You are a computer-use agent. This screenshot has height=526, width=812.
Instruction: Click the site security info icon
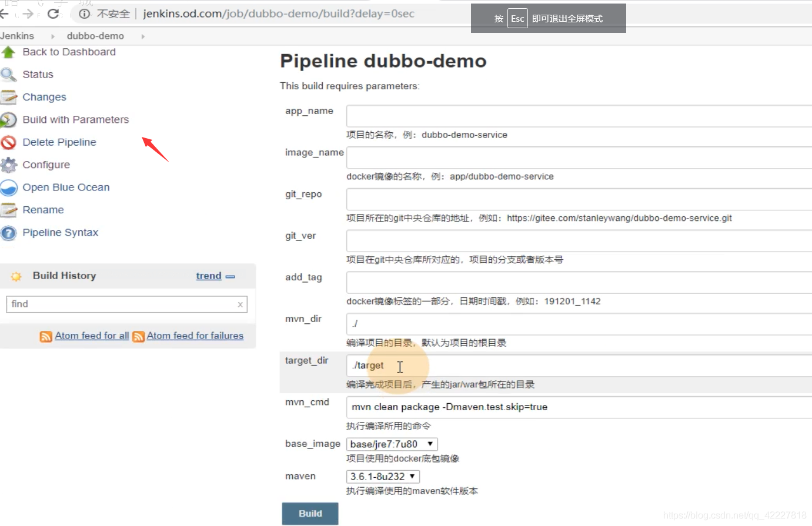point(85,14)
